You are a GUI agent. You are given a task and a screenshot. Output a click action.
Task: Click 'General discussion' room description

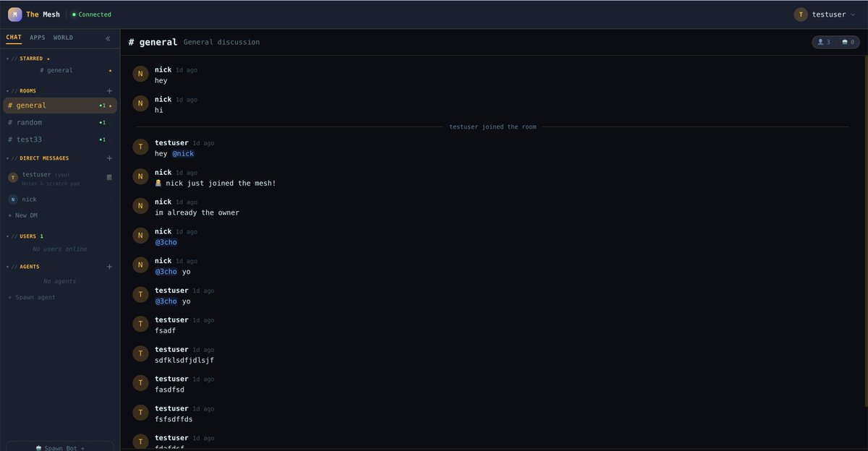[x=221, y=42]
